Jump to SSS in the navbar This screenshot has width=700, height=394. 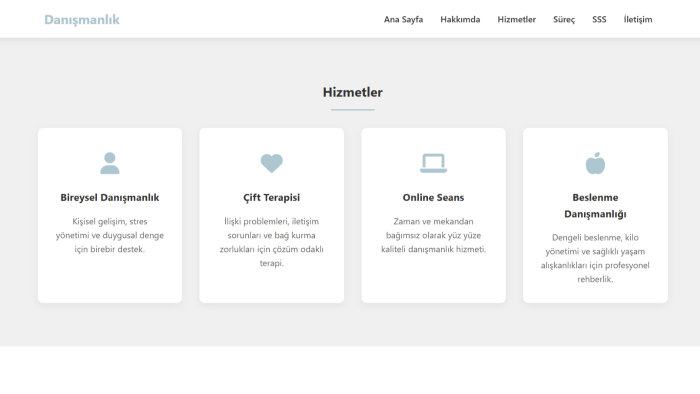tap(599, 19)
